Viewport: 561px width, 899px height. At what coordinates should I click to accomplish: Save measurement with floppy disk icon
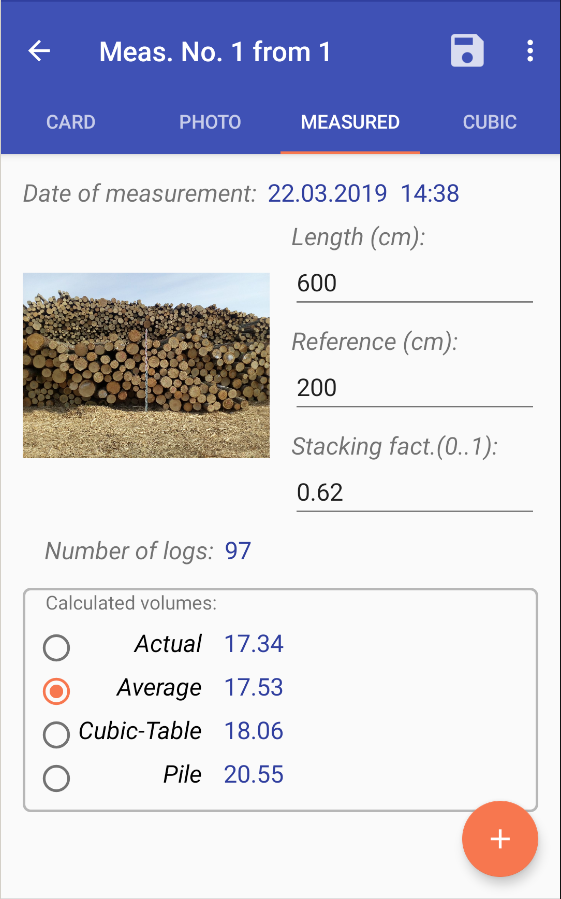467,51
